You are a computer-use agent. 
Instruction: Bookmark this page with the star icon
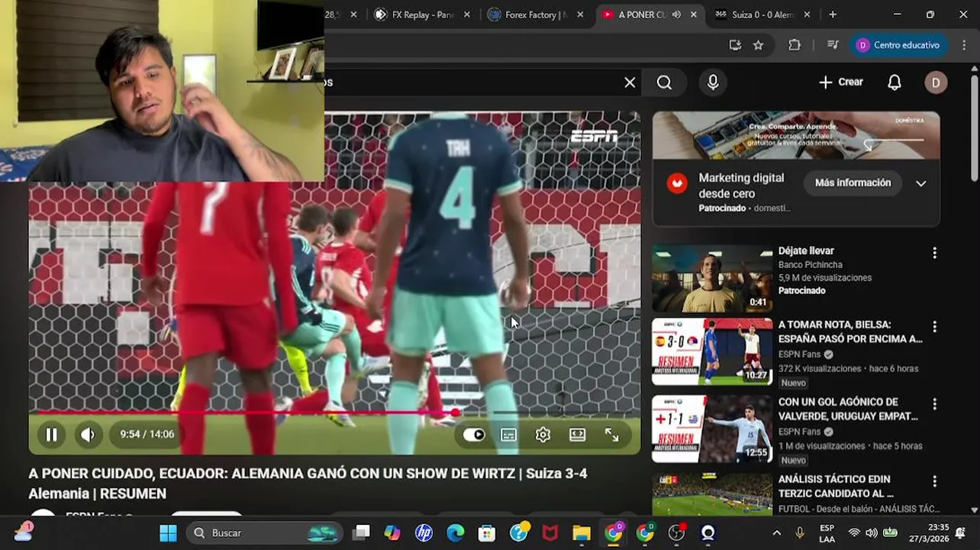pos(758,45)
